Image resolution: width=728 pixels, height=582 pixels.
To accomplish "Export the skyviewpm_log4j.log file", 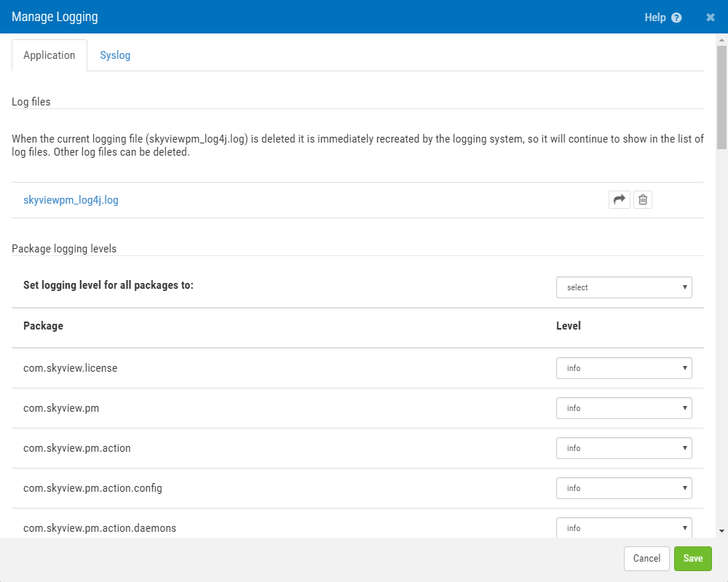I will pyautogui.click(x=620, y=199).
